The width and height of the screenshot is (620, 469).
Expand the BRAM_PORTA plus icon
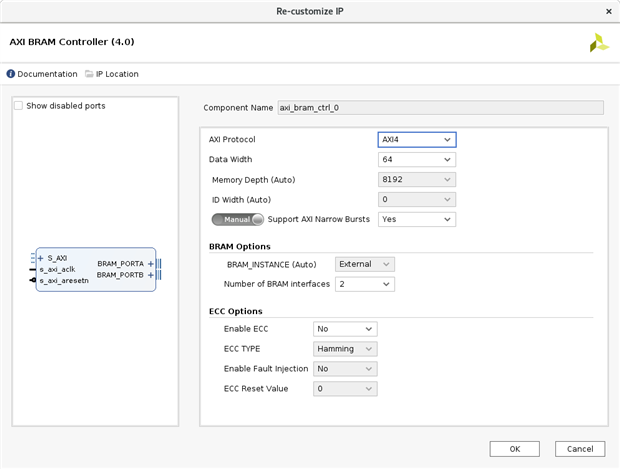(x=150, y=264)
